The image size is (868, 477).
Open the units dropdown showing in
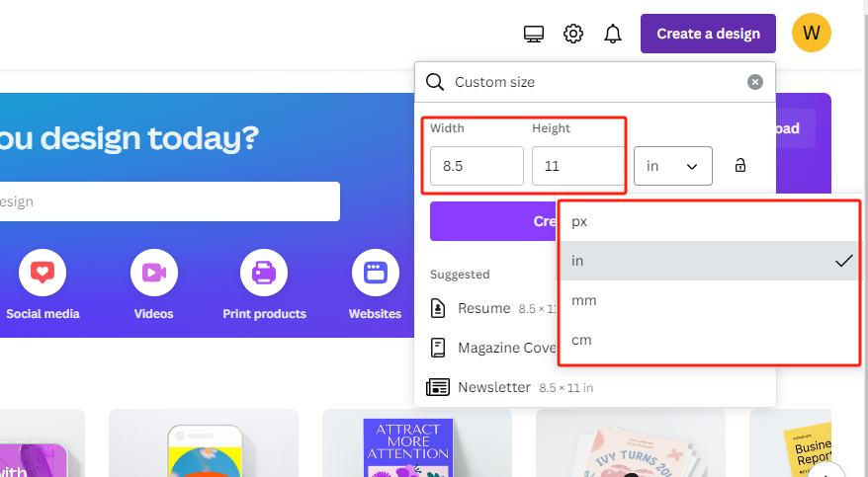(672, 166)
